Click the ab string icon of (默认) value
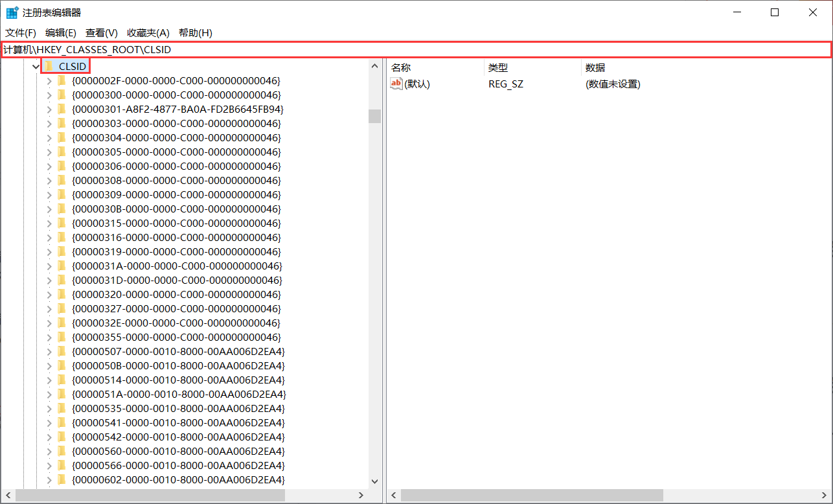Viewport: 833px width, 504px height. click(396, 84)
